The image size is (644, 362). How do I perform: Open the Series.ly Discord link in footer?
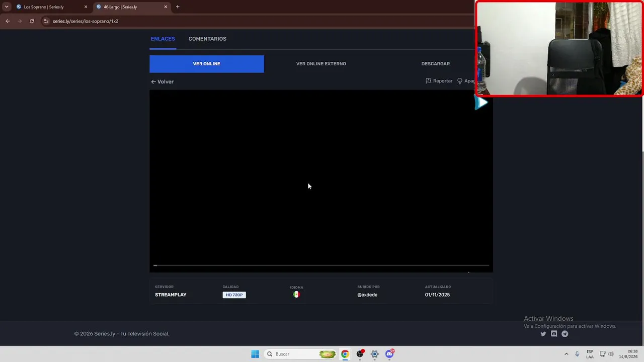[x=554, y=334]
